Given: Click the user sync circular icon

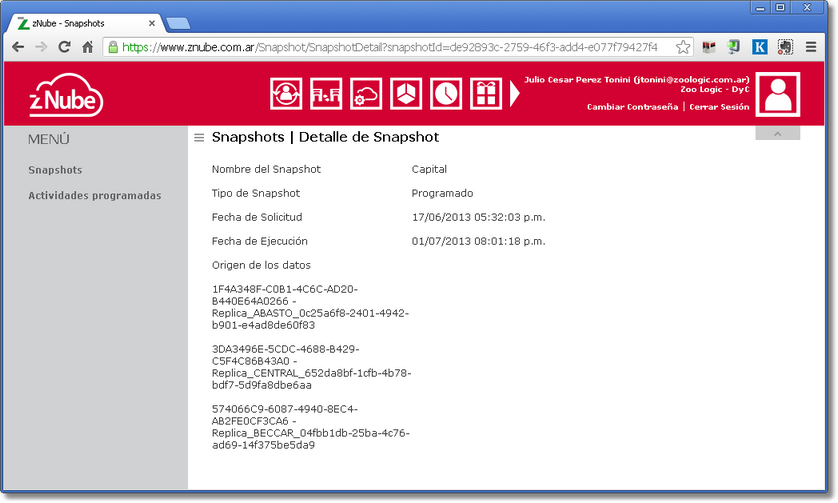Looking at the screenshot, I should point(286,93).
